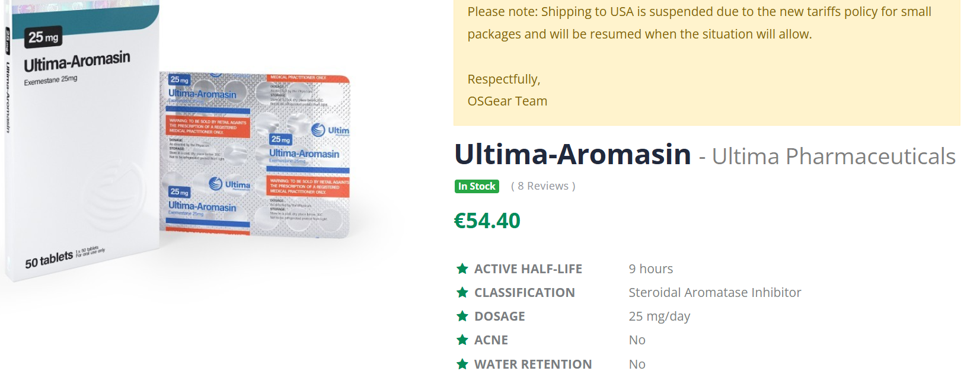Click the star icon beside WATER RETENTION
Viewport: 980px width, 374px height.
pos(462,363)
